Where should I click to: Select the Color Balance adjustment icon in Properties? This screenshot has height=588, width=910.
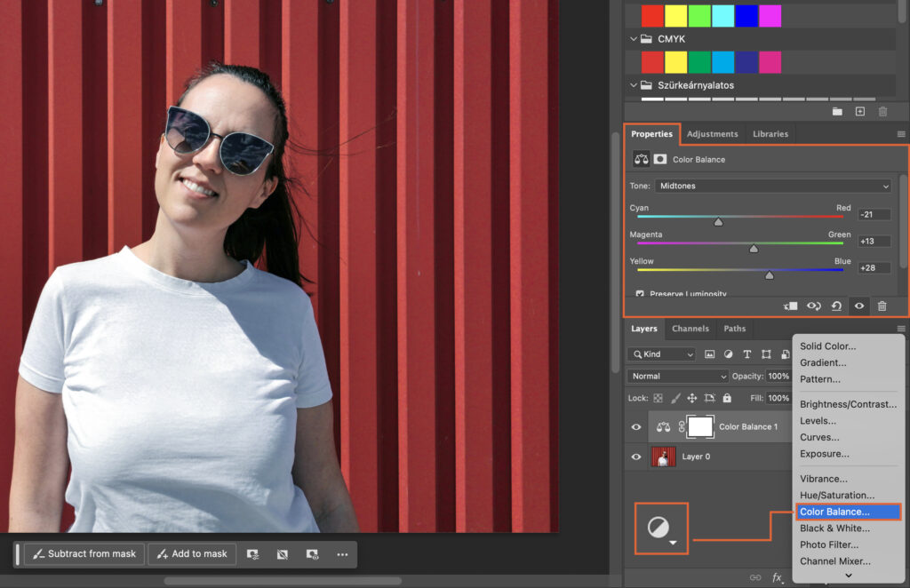(x=641, y=158)
